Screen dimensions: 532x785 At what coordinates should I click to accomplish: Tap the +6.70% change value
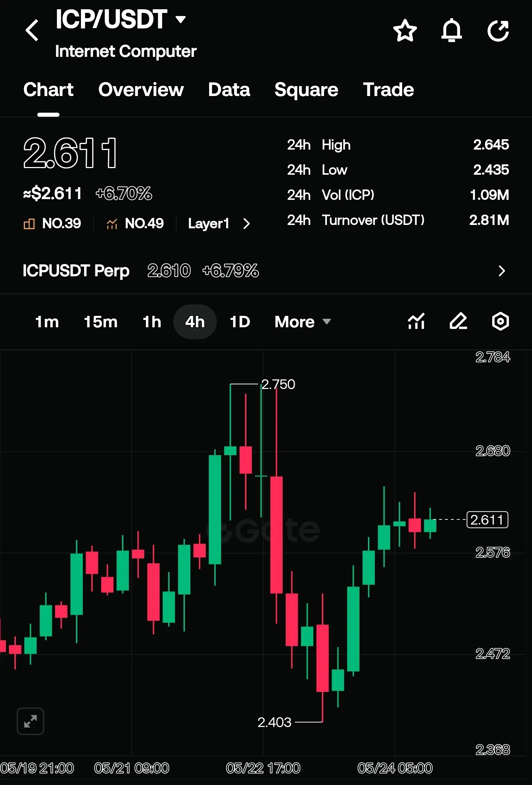pos(124,193)
